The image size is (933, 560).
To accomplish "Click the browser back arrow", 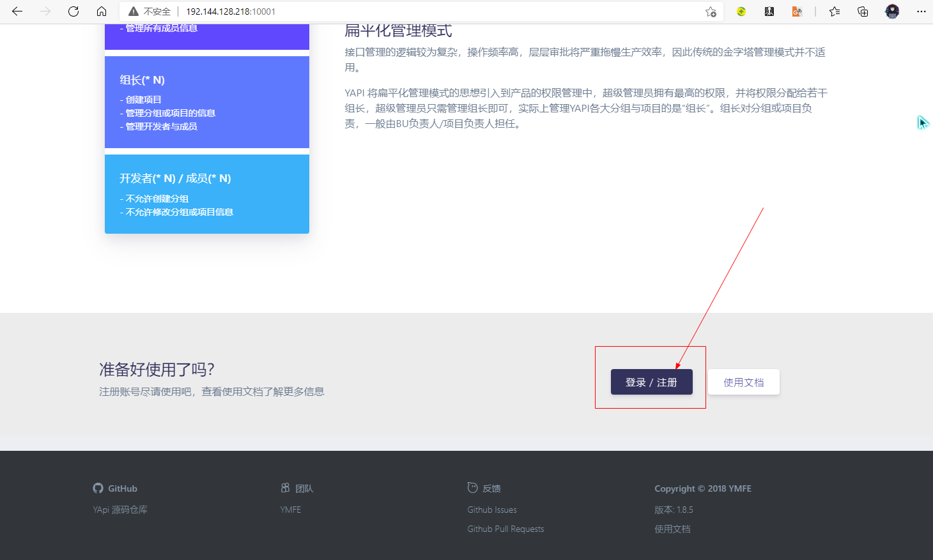I will [x=17, y=11].
